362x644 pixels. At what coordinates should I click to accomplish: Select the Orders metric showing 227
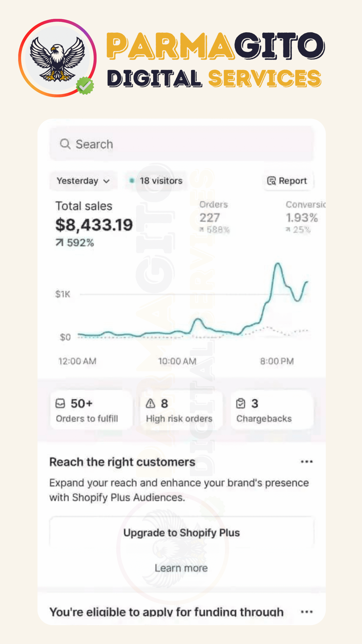tap(214, 217)
